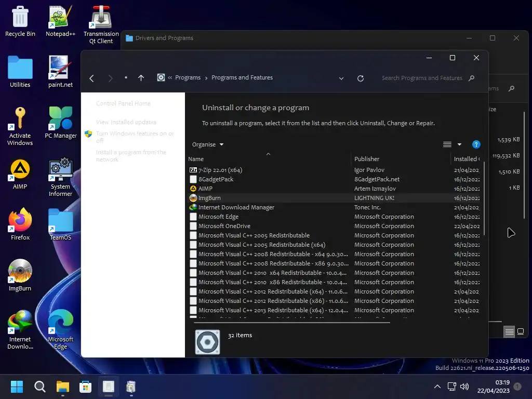
Task: Click the blue Help question mark icon
Action: coord(476,144)
